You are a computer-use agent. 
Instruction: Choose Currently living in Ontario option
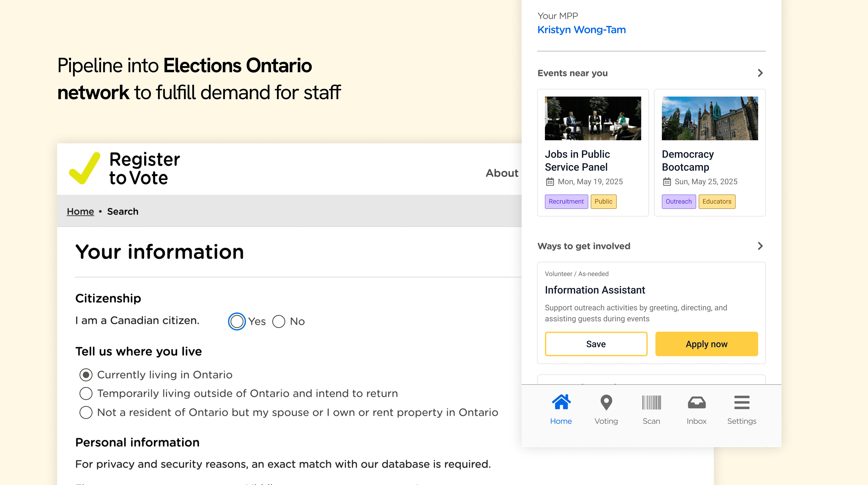coord(86,375)
